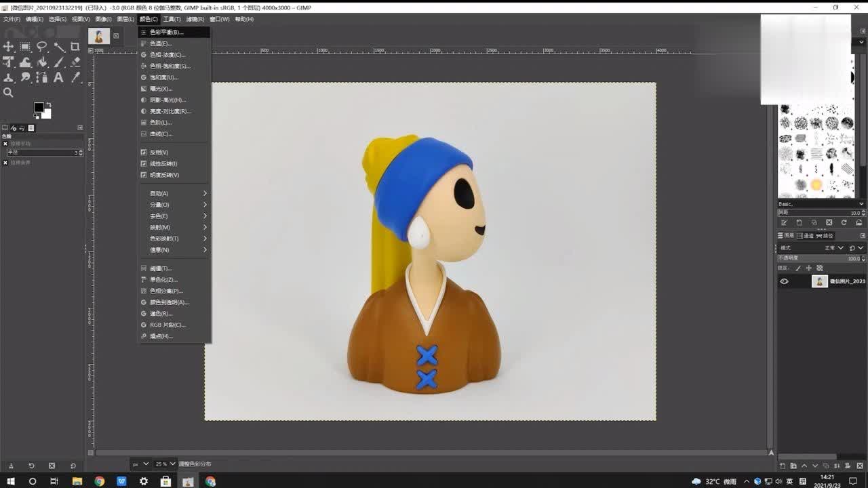Expand the 分量(O) submenu
The width and height of the screenshot is (868, 488).
click(174, 205)
